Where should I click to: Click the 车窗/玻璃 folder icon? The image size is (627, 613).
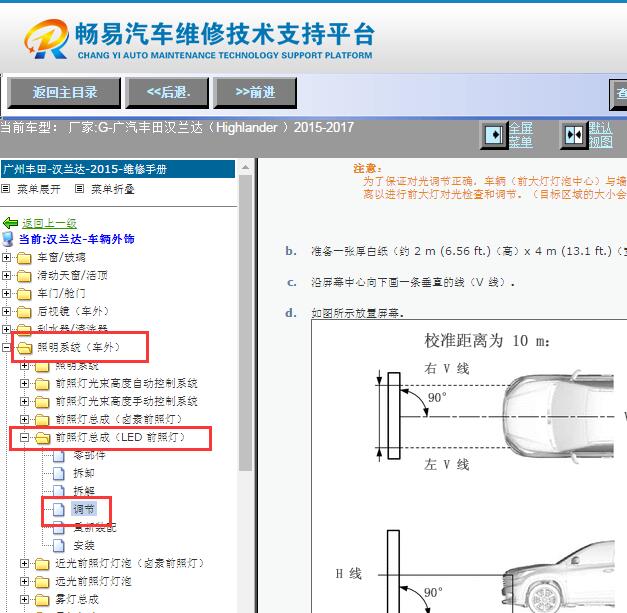tap(24, 258)
